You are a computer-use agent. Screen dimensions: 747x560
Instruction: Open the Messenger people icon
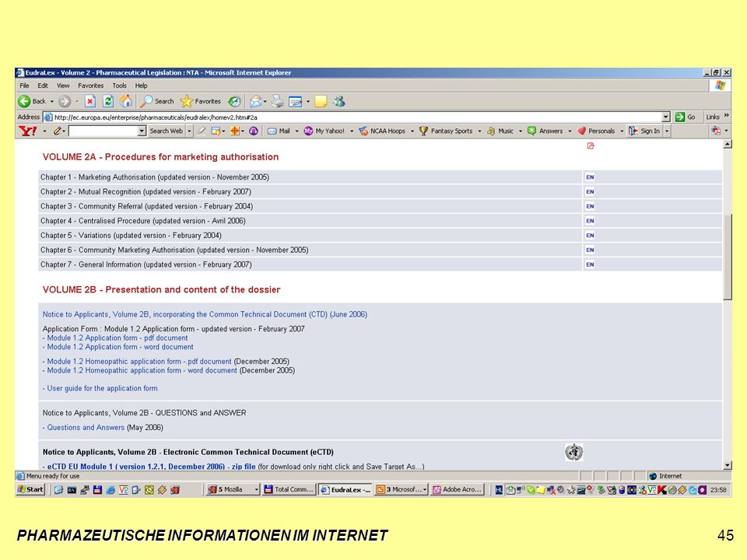[x=339, y=101]
